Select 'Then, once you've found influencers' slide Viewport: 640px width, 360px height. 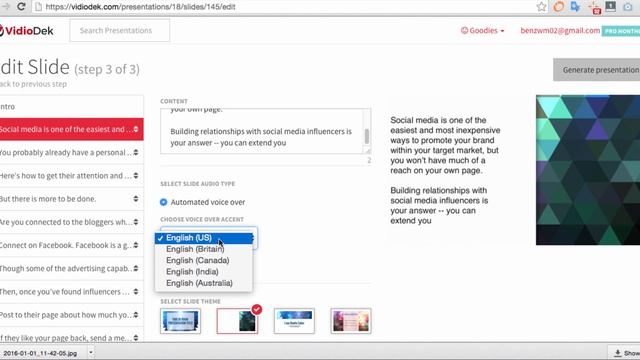71,292
